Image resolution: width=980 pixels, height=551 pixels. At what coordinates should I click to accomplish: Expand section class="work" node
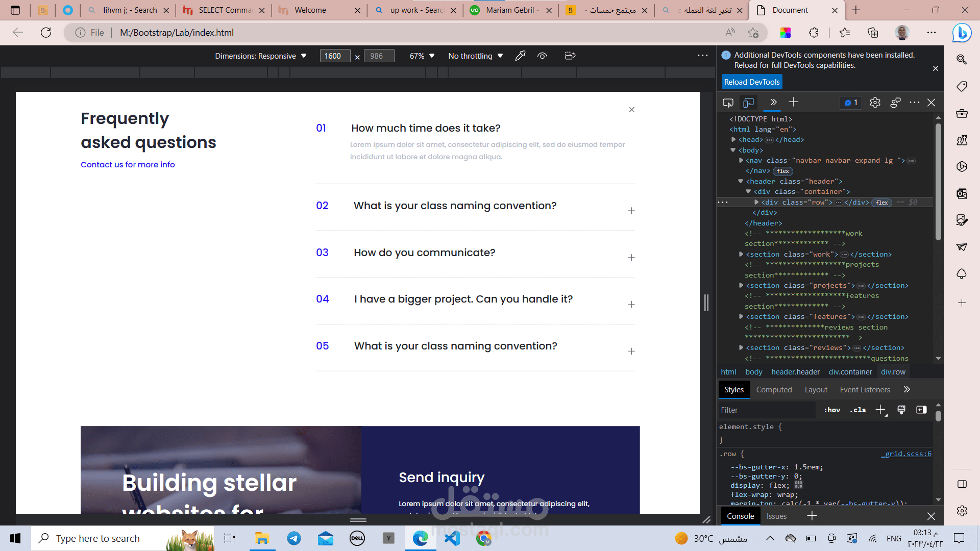741,254
